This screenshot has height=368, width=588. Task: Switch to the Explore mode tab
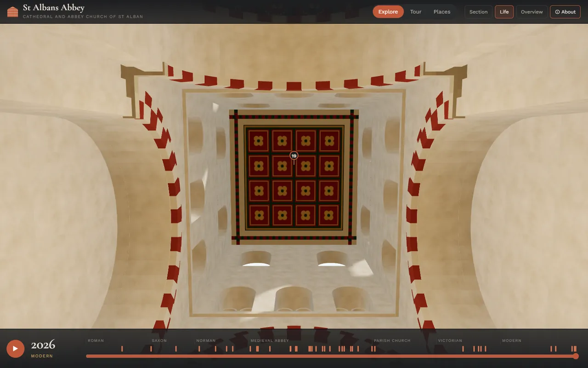388,12
